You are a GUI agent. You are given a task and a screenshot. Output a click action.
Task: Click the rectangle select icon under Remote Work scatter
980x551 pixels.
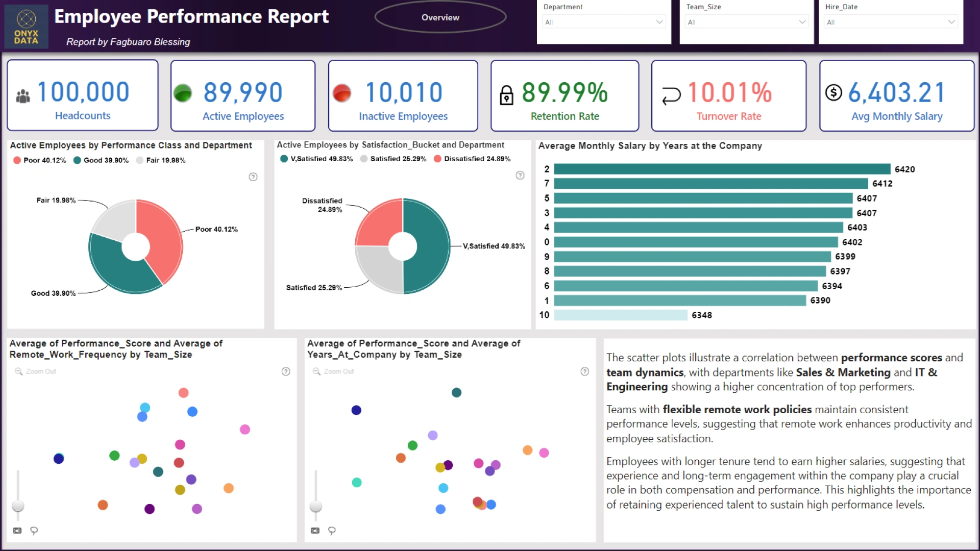(17, 531)
